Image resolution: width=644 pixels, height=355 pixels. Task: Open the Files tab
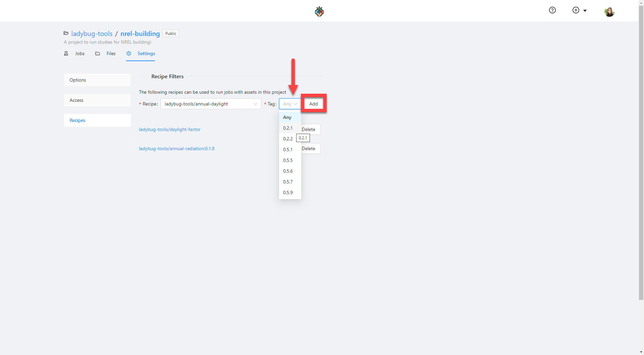click(111, 54)
